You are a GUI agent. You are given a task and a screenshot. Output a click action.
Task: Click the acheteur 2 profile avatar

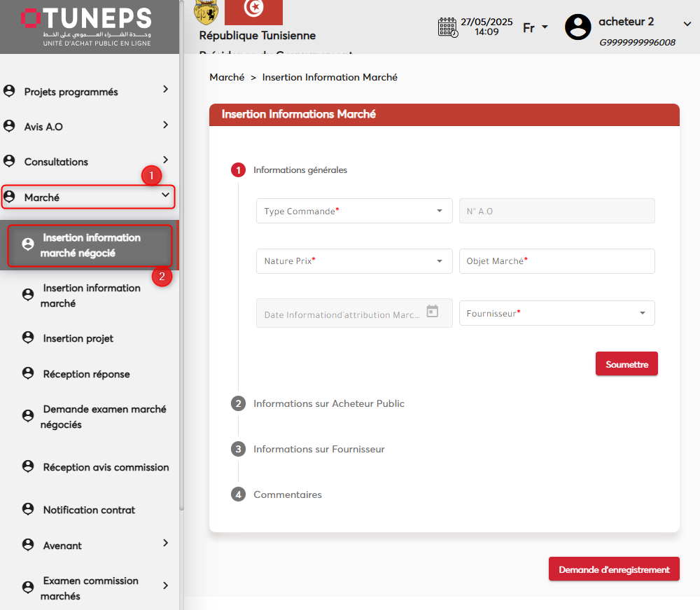[577, 27]
